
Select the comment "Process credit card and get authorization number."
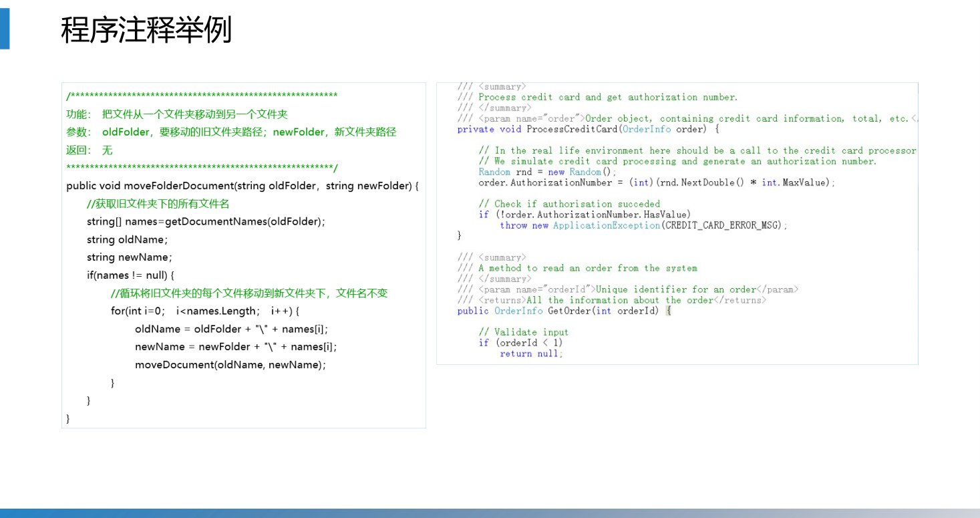(x=598, y=97)
